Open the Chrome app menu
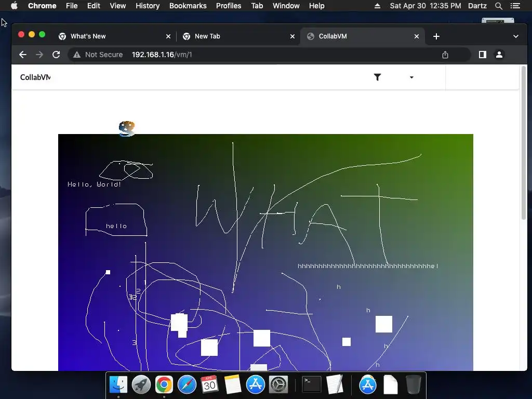The image size is (532, 399). 42,6
